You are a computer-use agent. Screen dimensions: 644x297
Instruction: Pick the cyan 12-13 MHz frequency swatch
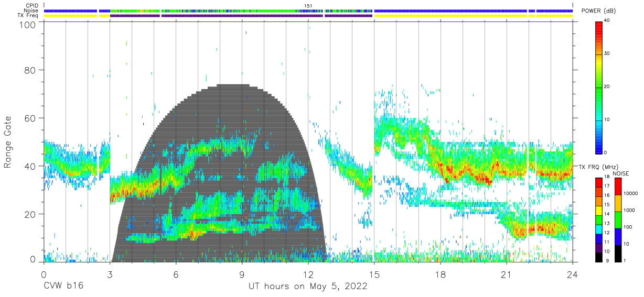pyautogui.click(x=598, y=228)
